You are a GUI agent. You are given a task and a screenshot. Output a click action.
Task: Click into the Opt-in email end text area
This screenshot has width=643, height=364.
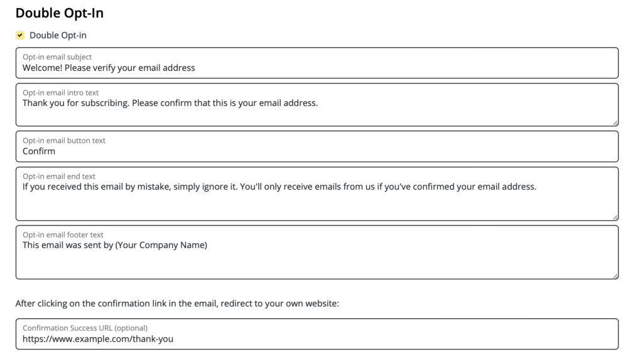[317, 193]
